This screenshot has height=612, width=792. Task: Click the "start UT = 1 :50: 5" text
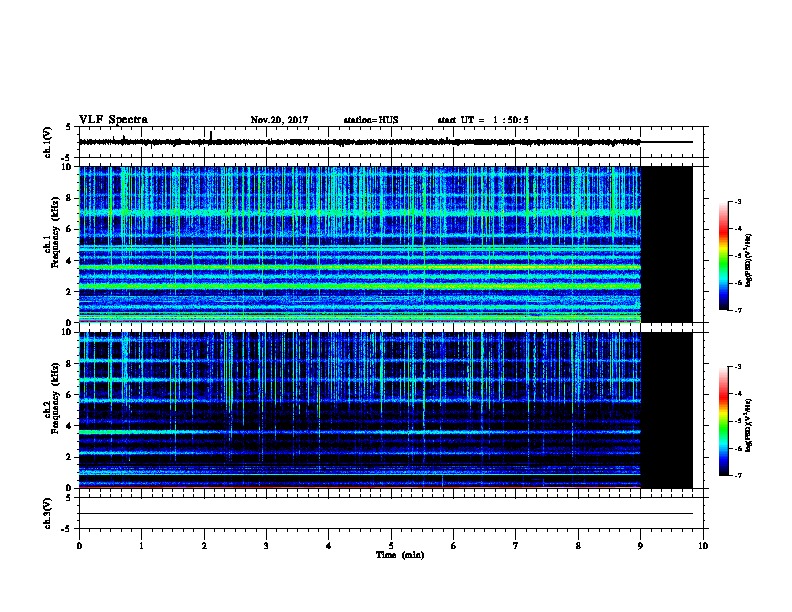483,120
